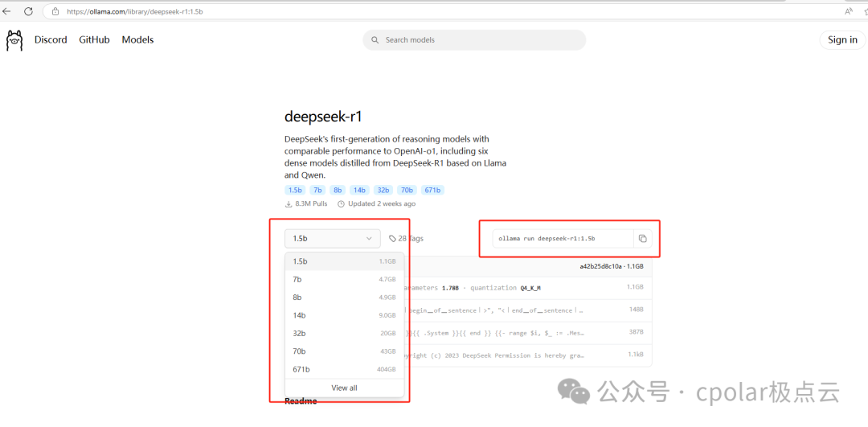Click the Ollama llama logo
Screen dimensions: 868x427
click(x=14, y=40)
